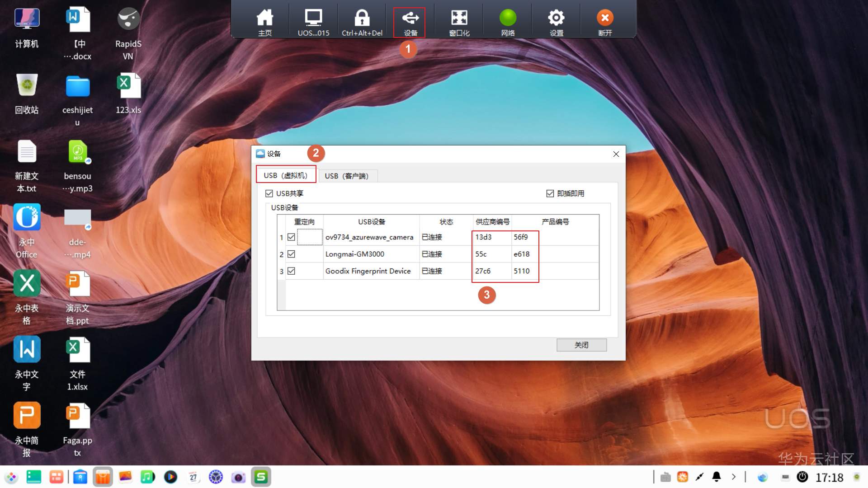Open the RapidSVN desktop icon
This screenshot has width=868, height=488.
[x=128, y=19]
